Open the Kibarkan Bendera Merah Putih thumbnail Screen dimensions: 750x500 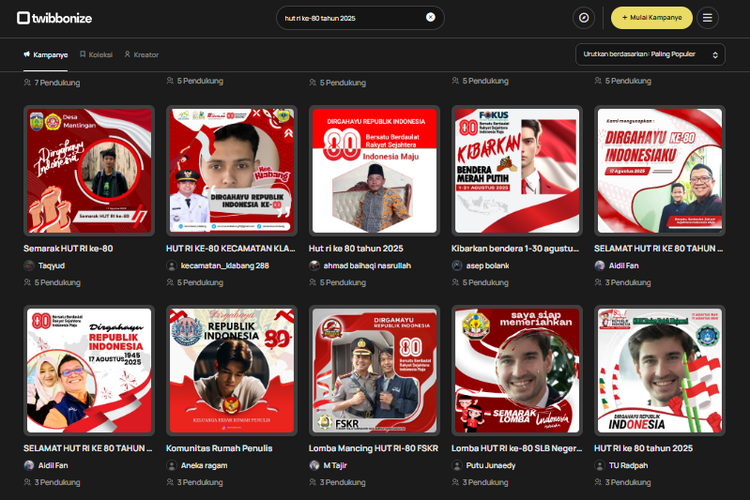517,171
